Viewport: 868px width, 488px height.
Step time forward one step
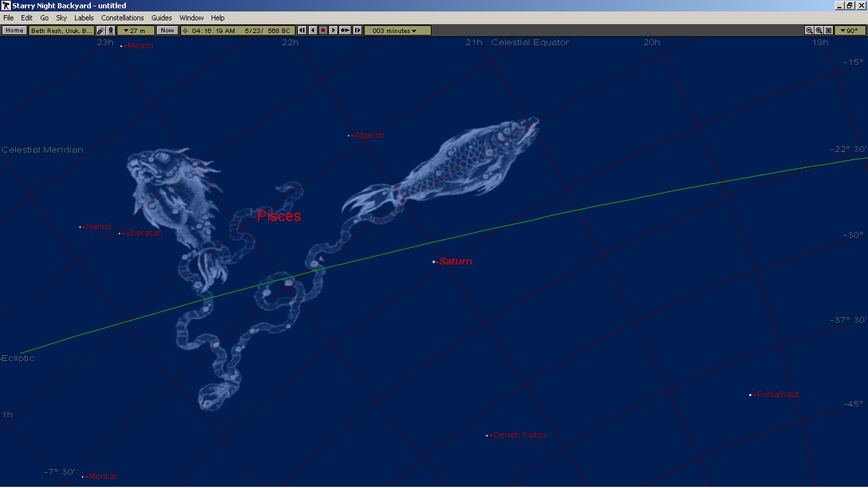(x=357, y=30)
